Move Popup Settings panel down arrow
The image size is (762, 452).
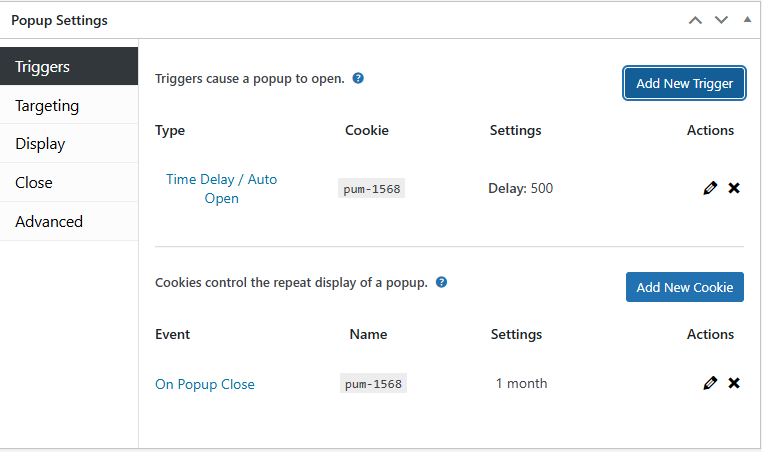721,20
